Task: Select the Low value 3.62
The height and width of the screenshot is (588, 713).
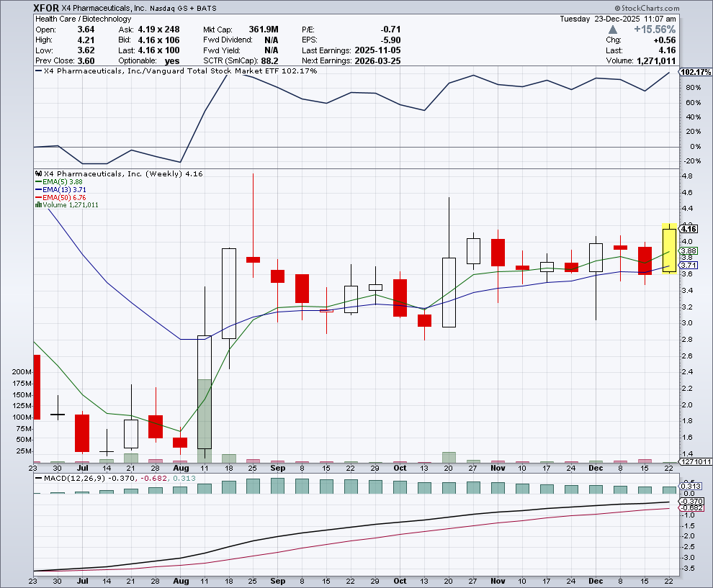Action: [x=86, y=50]
